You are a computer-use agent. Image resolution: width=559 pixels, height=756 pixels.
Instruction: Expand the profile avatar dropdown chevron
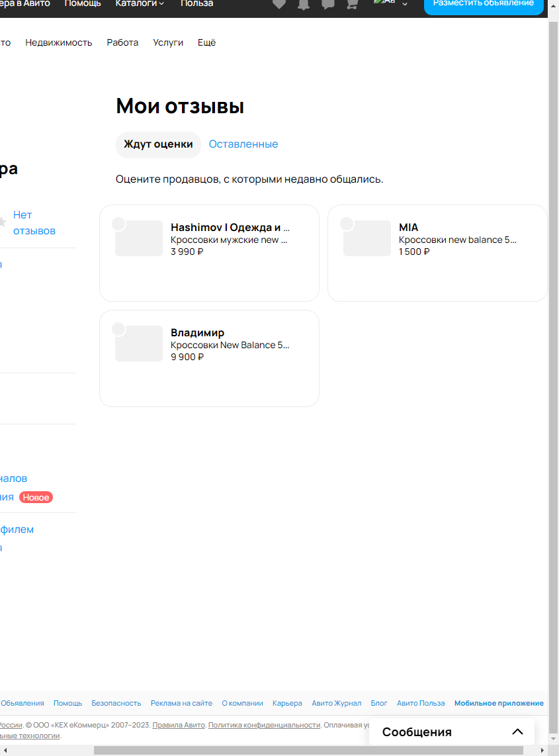click(x=405, y=4)
